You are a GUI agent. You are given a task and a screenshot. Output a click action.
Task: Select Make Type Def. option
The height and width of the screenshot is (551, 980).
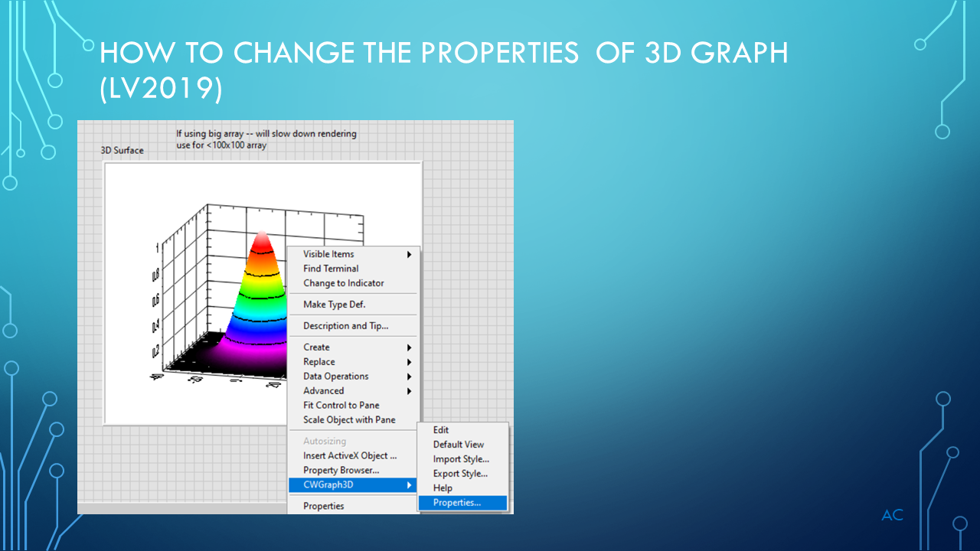pos(335,304)
